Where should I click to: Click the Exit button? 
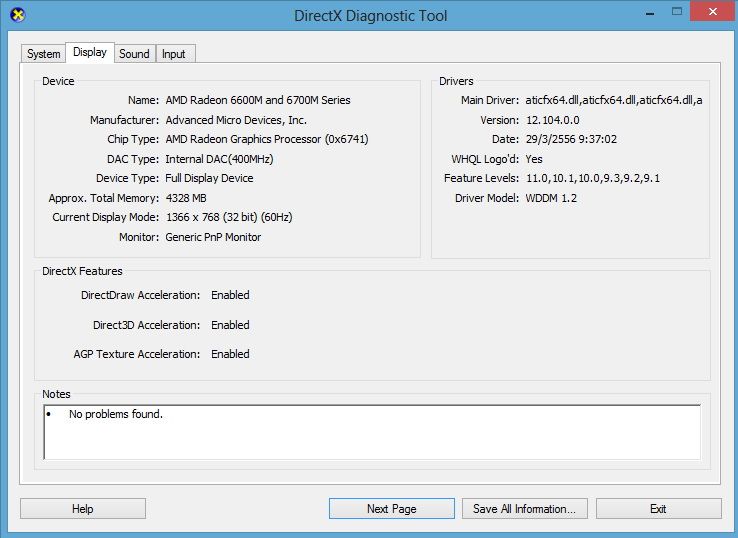click(658, 508)
